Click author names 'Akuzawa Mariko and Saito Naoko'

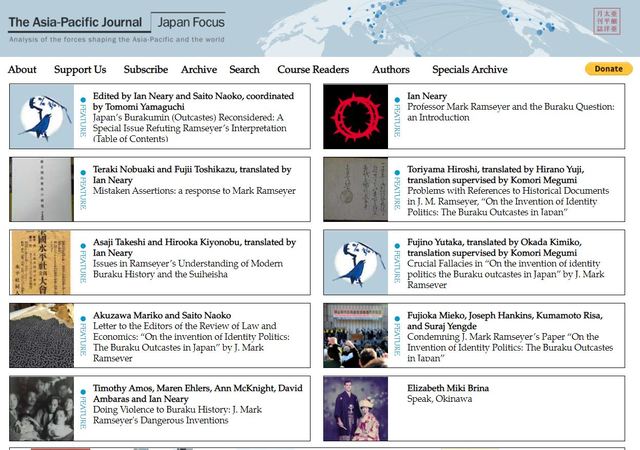point(162,315)
